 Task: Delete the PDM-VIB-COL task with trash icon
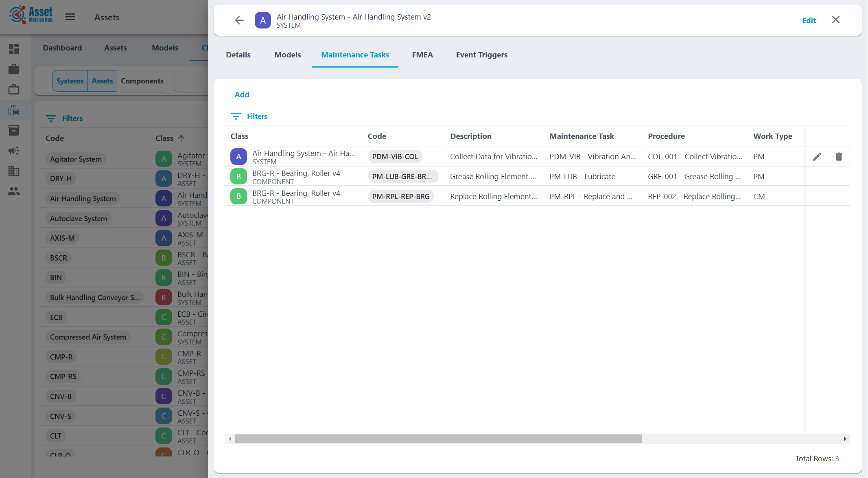coord(839,156)
